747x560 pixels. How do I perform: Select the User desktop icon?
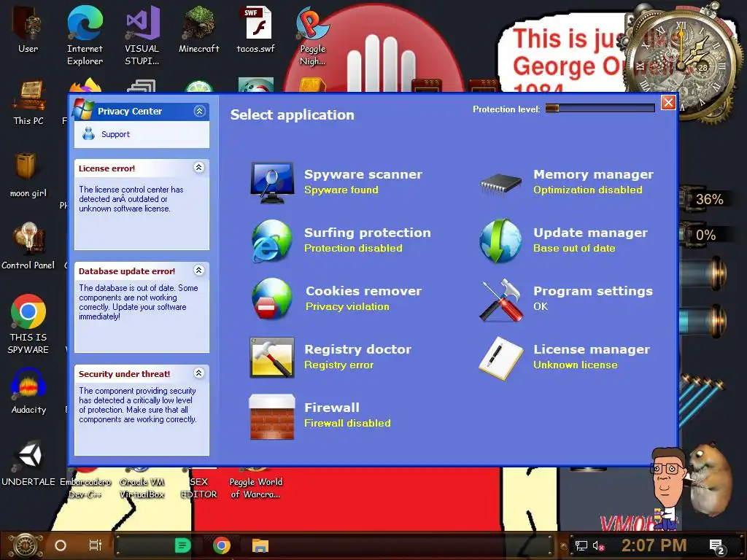click(28, 29)
